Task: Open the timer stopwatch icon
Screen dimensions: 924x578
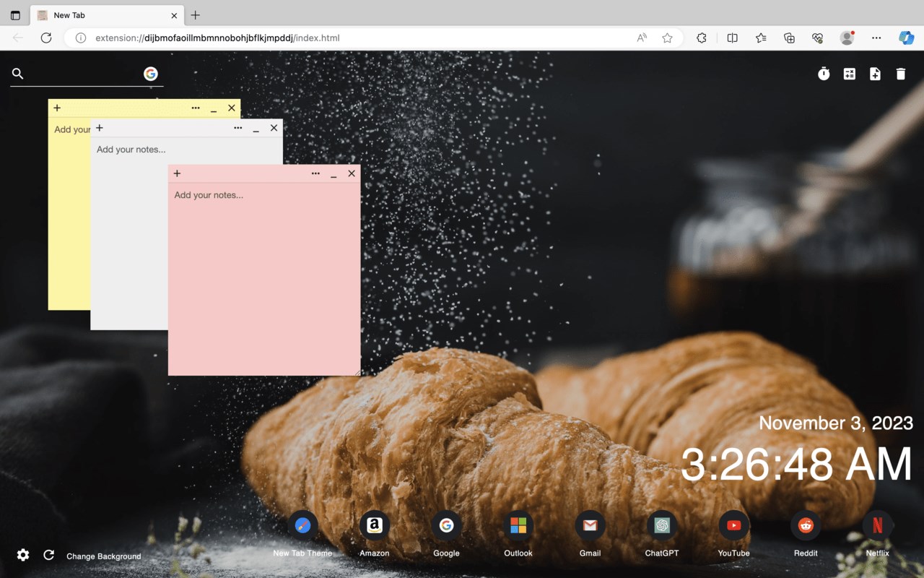Action: pos(824,74)
